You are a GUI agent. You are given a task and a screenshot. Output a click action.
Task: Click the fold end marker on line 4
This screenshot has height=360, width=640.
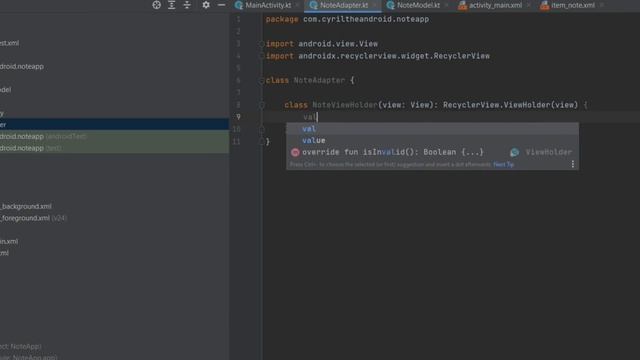[x=261, y=56]
